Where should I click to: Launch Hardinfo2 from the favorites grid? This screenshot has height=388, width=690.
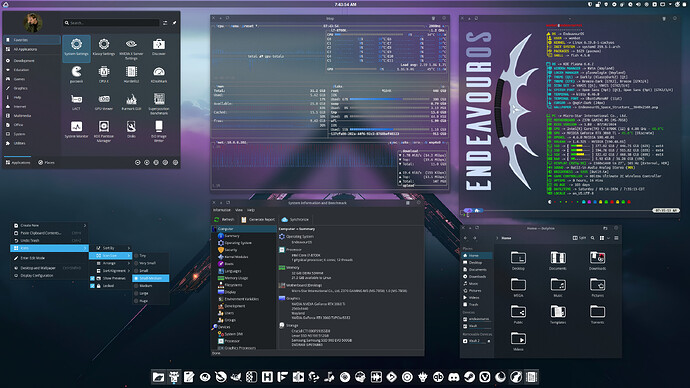tap(131, 75)
